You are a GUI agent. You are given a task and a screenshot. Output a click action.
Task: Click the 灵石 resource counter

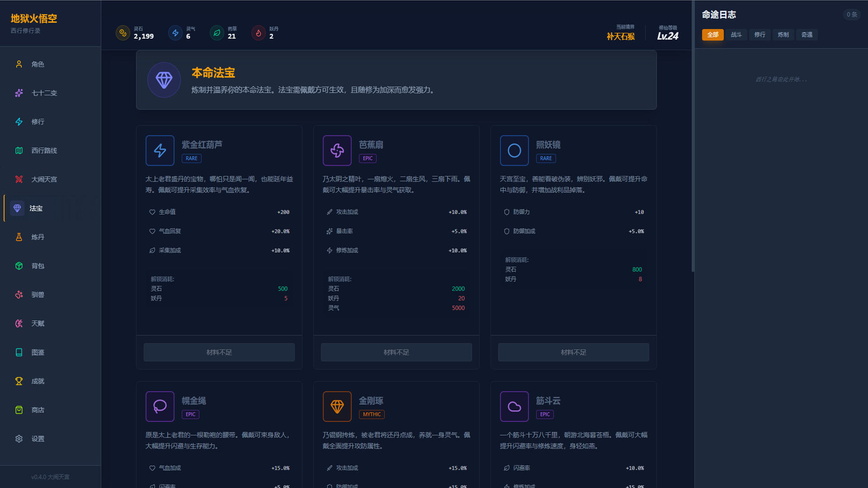click(x=136, y=33)
